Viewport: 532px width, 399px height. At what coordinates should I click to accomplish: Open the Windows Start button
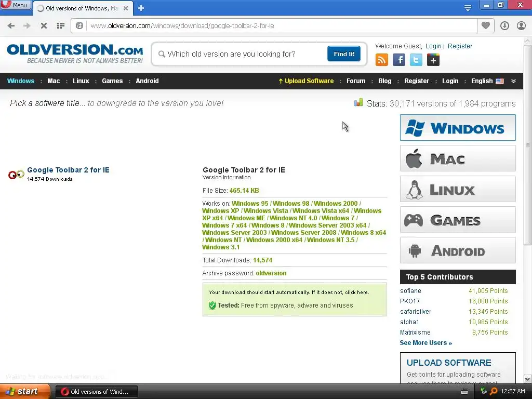25,392
